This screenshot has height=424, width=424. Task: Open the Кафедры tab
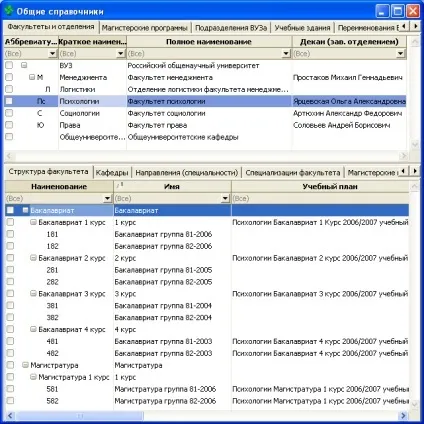pyautogui.click(x=112, y=173)
